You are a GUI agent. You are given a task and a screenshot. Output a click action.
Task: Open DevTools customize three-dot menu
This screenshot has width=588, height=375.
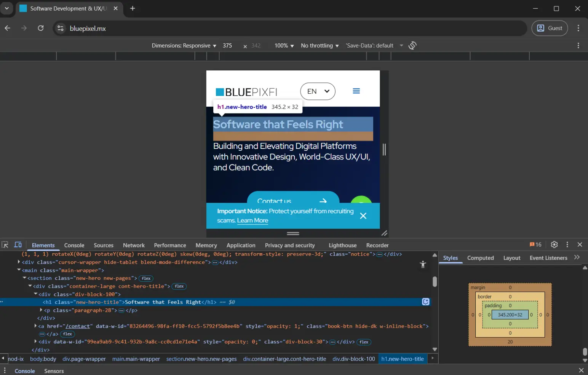coord(567,245)
